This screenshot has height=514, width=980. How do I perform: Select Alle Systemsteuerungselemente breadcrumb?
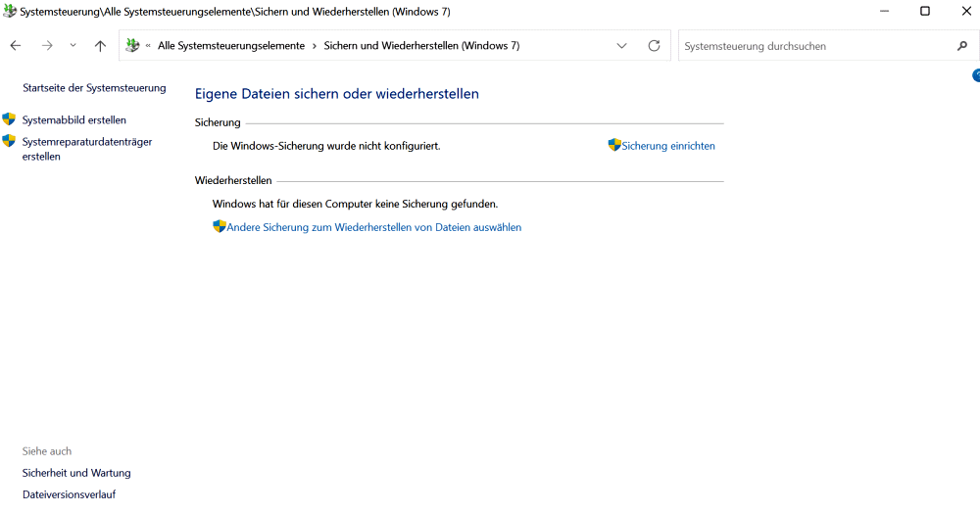[231, 46]
